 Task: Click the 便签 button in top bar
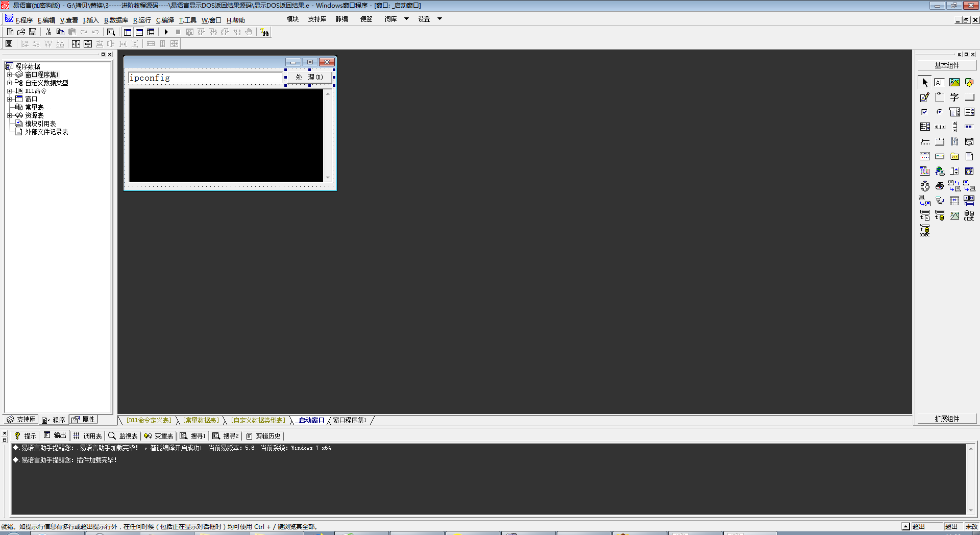coord(366,19)
